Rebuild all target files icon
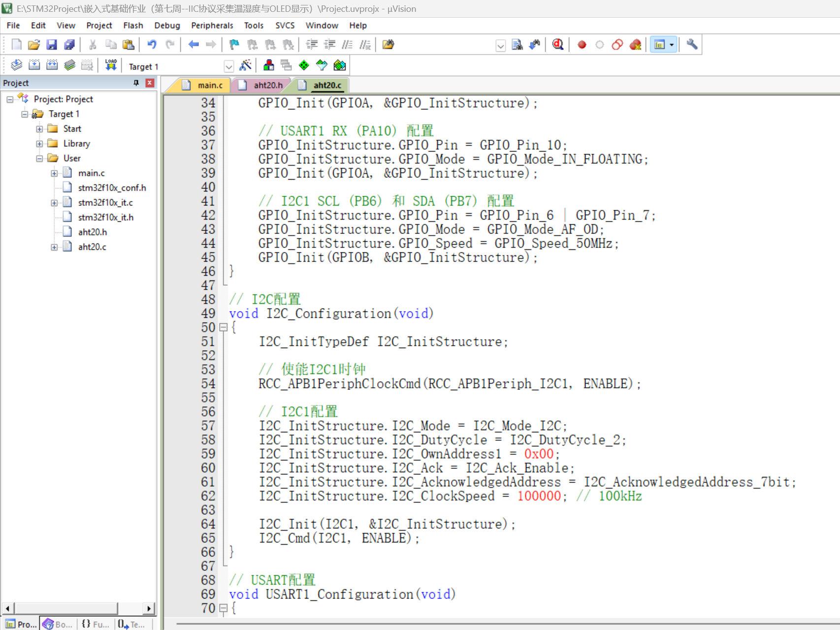Image resolution: width=840 pixels, height=630 pixels. pyautogui.click(x=52, y=65)
